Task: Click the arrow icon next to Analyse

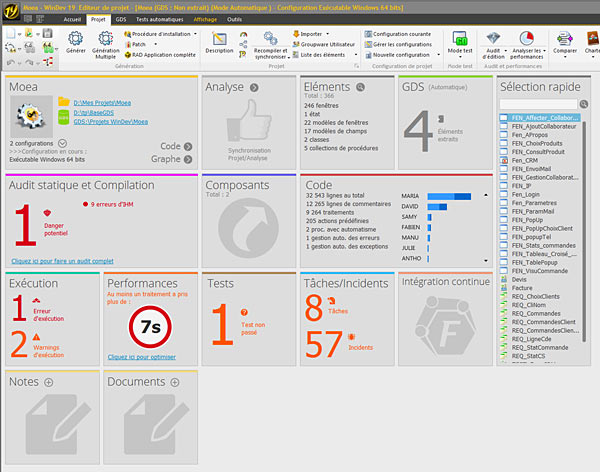Action: pyautogui.click(x=254, y=87)
